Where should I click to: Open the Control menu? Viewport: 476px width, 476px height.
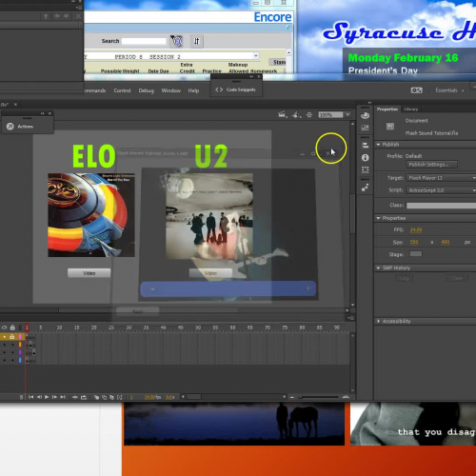122,90
